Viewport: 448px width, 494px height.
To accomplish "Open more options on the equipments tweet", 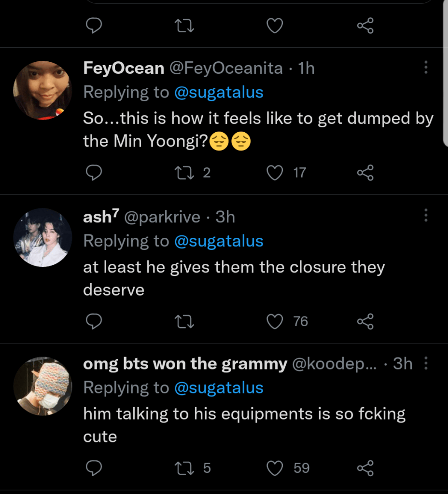I will click(426, 364).
